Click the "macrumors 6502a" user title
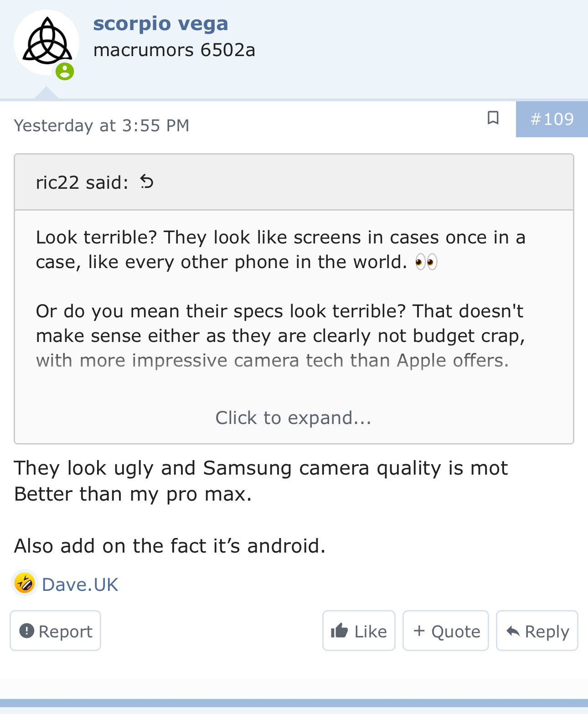Viewport: 588px width, 714px height. click(174, 50)
